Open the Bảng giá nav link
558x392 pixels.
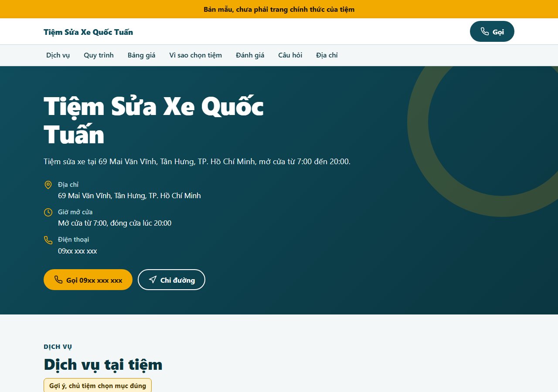pyautogui.click(x=142, y=55)
